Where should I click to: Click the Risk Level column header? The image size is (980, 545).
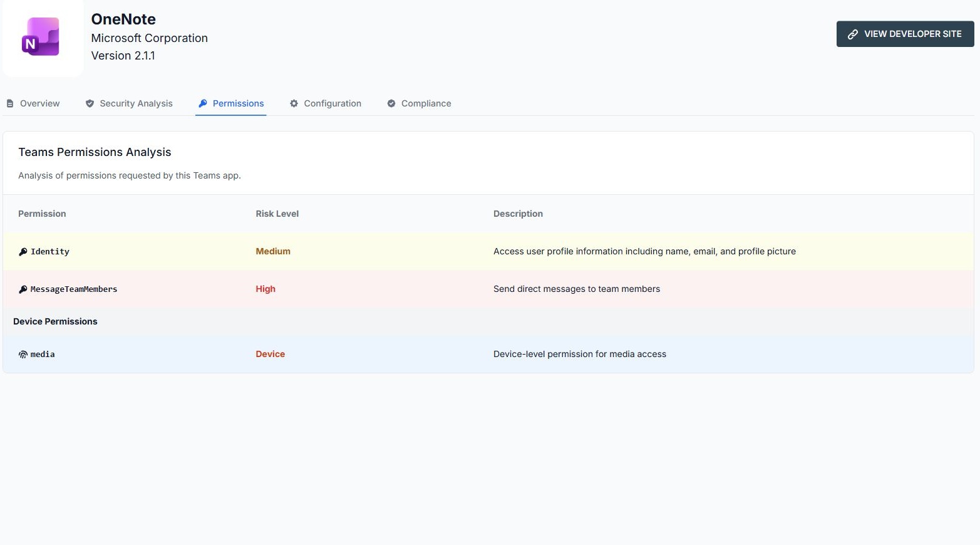pos(277,214)
